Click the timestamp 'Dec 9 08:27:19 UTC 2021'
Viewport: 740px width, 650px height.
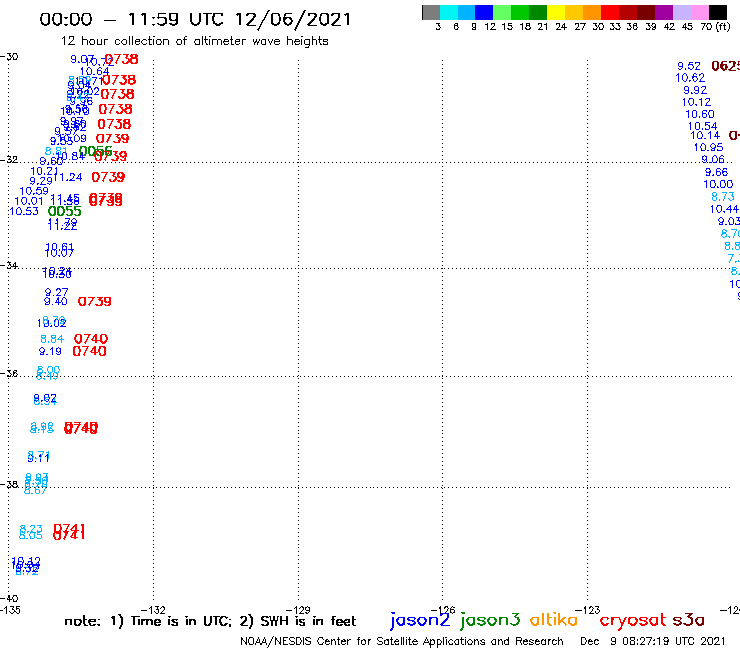653,641
